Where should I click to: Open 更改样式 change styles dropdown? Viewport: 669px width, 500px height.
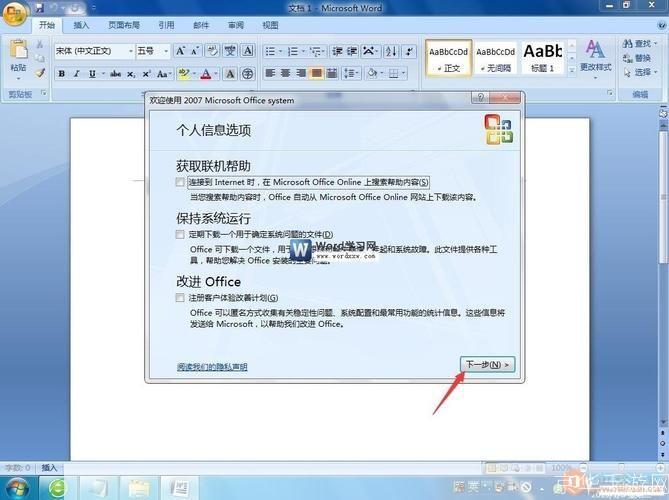click(x=596, y=58)
